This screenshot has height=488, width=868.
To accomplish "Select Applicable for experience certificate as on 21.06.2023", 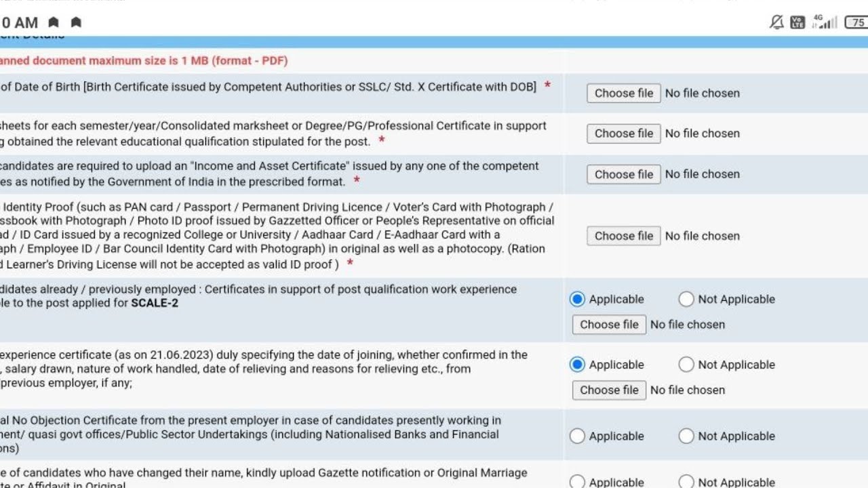I will click(577, 365).
